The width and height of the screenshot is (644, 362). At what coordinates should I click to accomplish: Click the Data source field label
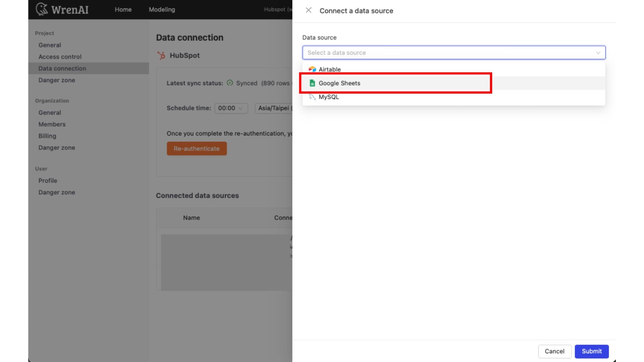[x=319, y=38]
